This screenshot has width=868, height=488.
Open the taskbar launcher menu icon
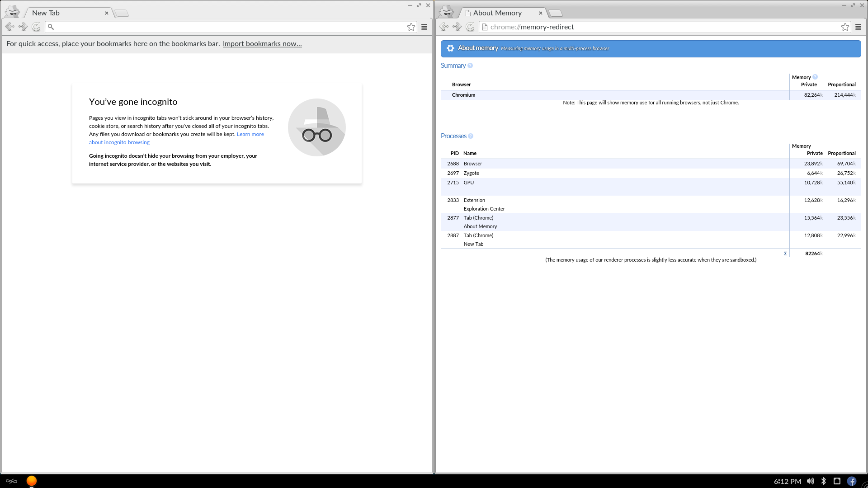[x=11, y=481]
